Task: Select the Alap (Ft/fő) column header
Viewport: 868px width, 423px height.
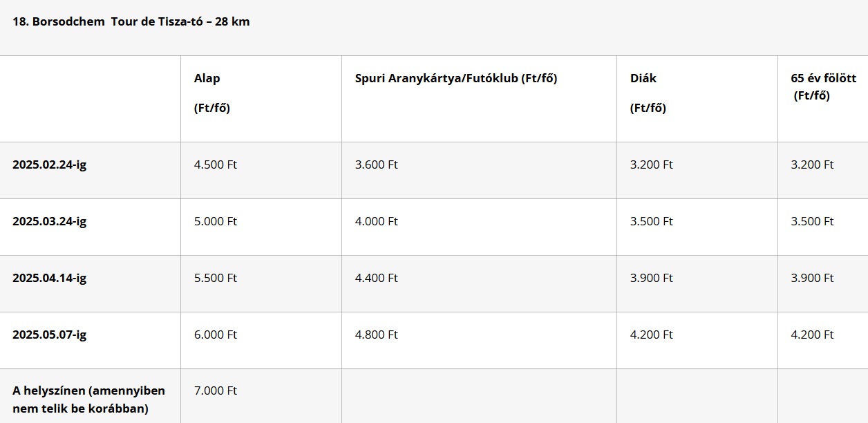Action: 212,93
